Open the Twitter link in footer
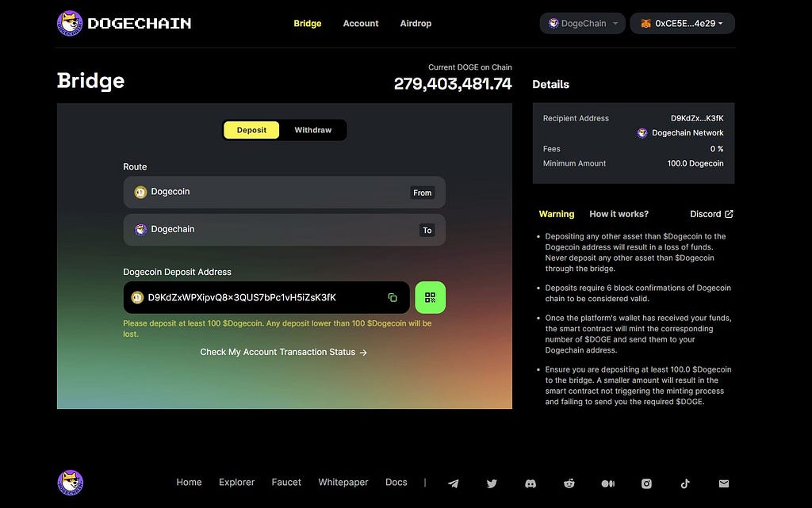 492,483
